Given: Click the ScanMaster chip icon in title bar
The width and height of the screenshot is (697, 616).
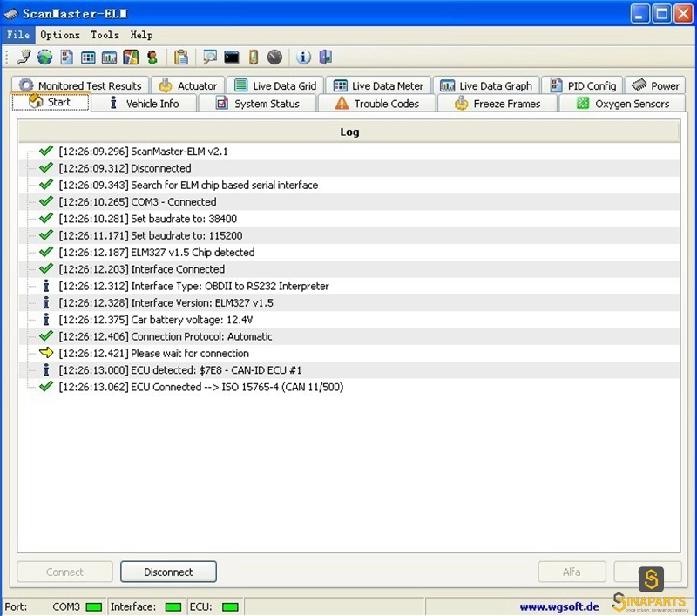Looking at the screenshot, I should 11,14.
